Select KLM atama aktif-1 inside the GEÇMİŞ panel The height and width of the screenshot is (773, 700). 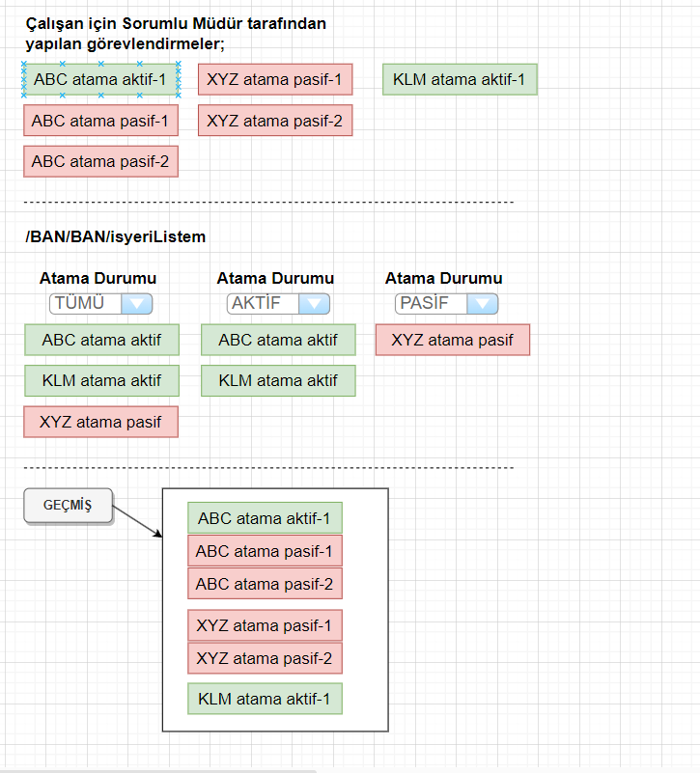(265, 699)
